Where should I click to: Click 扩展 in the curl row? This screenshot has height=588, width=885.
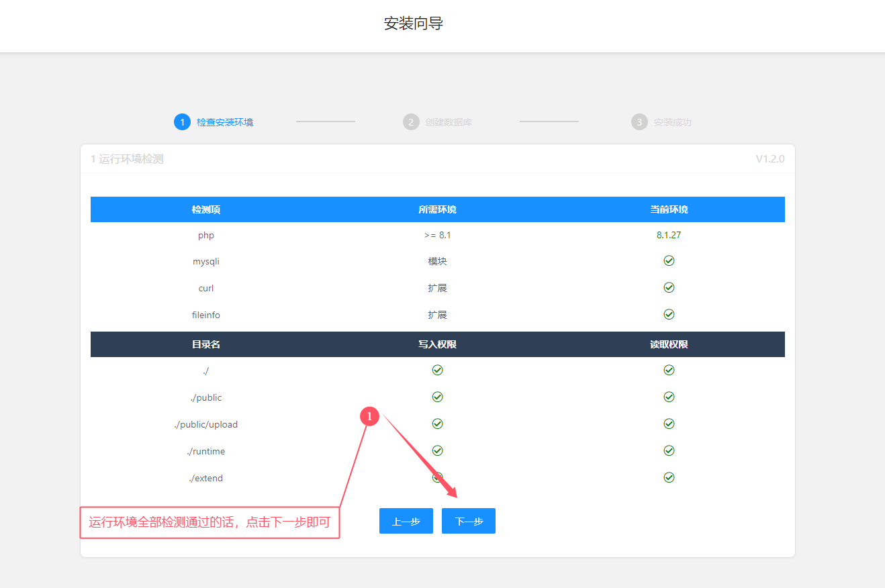[x=437, y=288]
